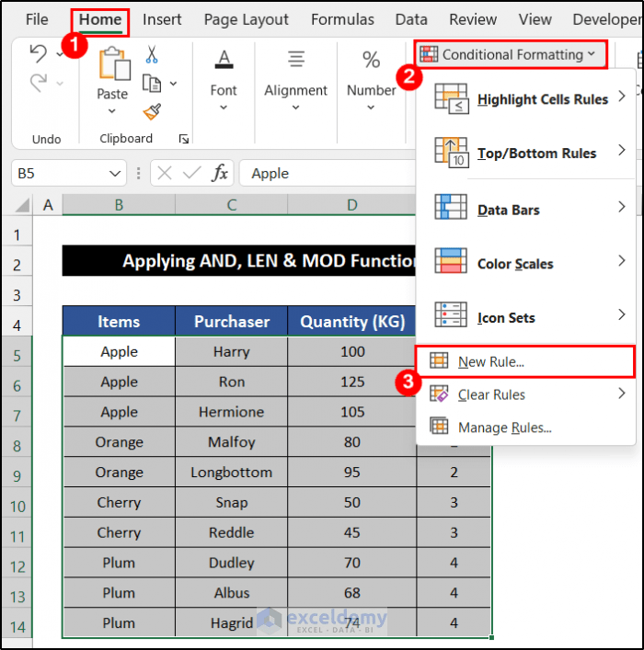
Task: Select the cell containing Longbottom
Action: click(x=232, y=473)
